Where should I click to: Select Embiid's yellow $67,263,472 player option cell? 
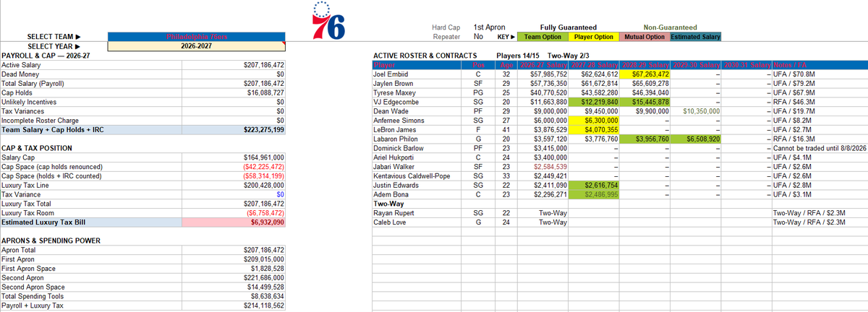(644, 74)
